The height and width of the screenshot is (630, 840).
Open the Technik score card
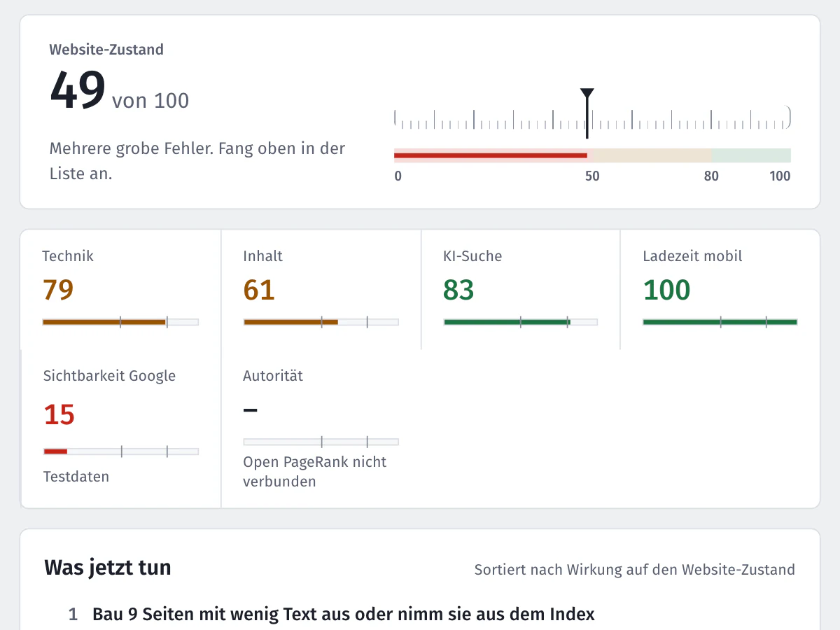(x=120, y=289)
